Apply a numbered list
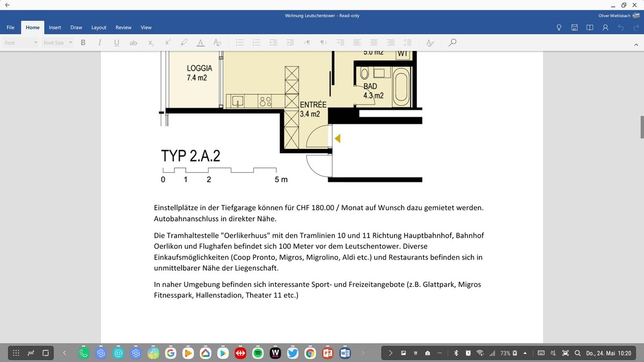The height and width of the screenshot is (362, 644). 257,42
